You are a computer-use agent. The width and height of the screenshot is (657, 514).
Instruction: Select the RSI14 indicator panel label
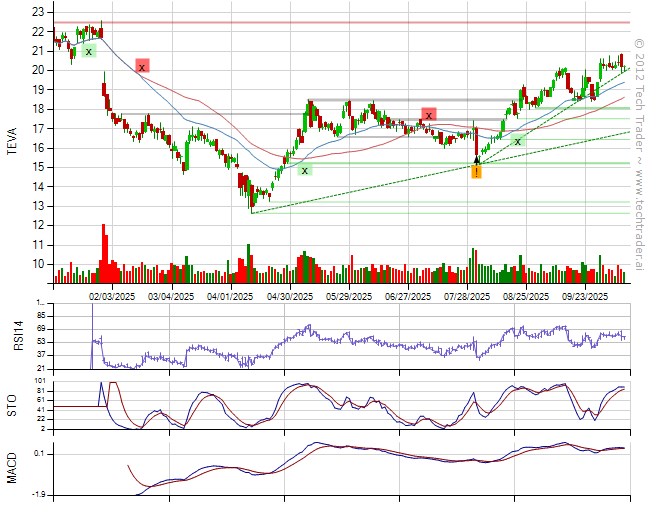[x=13, y=334]
